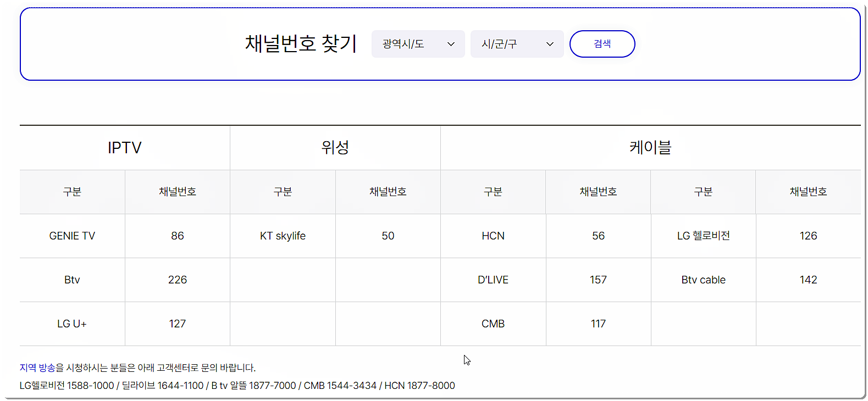Image resolution: width=868 pixels, height=401 pixels.
Task: Select the Btv row label
Action: [72, 280]
